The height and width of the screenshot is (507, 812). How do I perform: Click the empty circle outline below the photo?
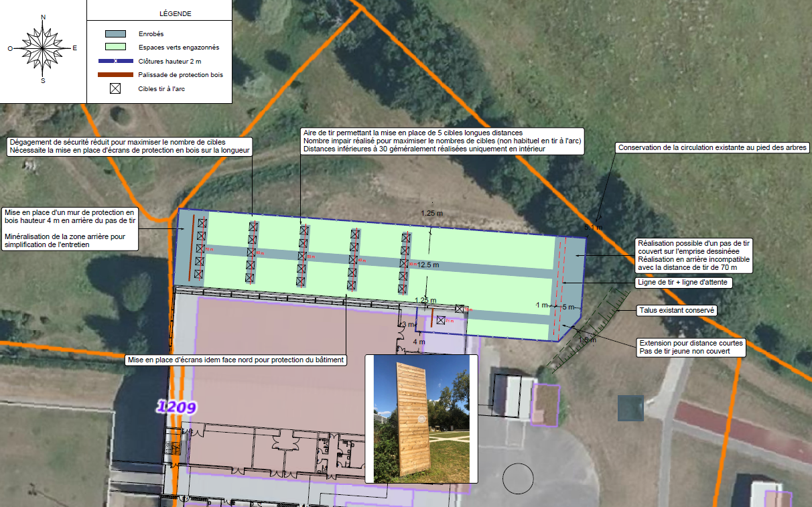(518, 478)
